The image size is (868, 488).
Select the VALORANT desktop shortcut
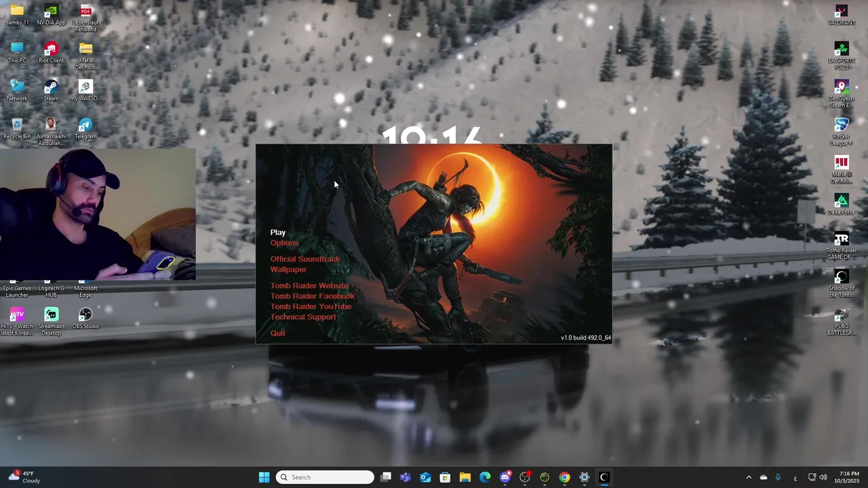pyautogui.click(x=842, y=15)
